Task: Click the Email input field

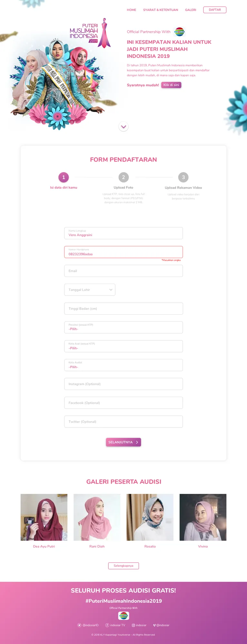Action: click(x=123, y=271)
